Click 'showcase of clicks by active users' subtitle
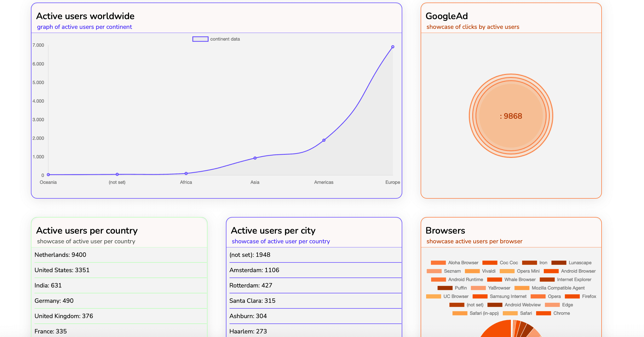Image resolution: width=644 pixels, height=337 pixels. [x=473, y=27]
